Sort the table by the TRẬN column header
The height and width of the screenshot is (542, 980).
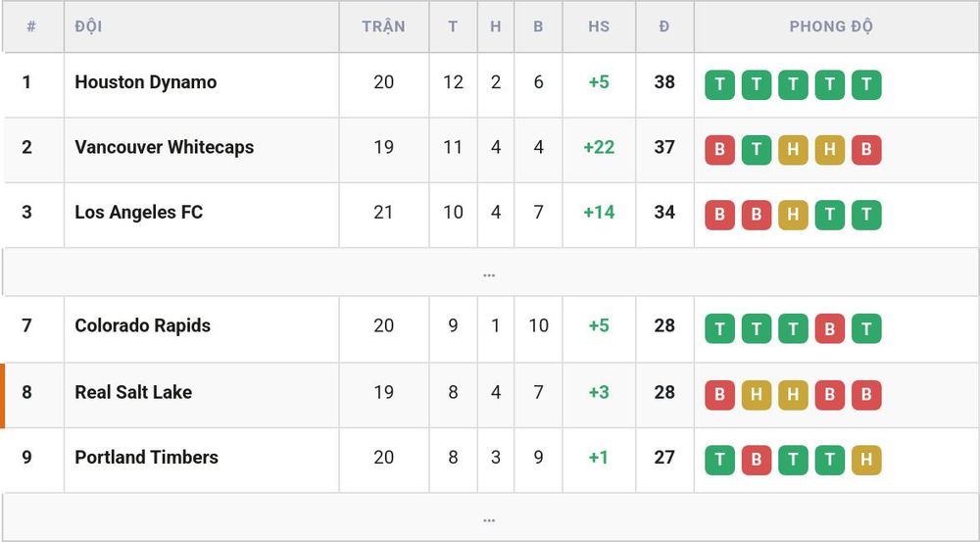click(x=383, y=26)
